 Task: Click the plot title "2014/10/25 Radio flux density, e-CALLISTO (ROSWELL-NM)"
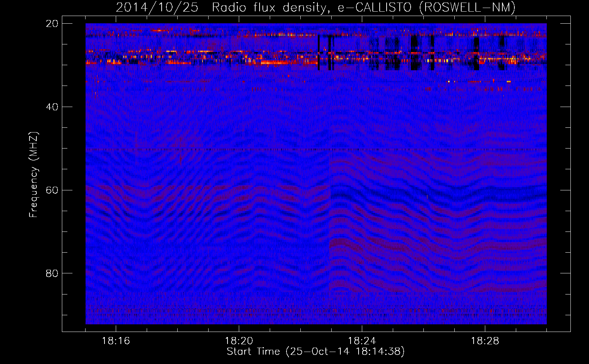coord(316,8)
